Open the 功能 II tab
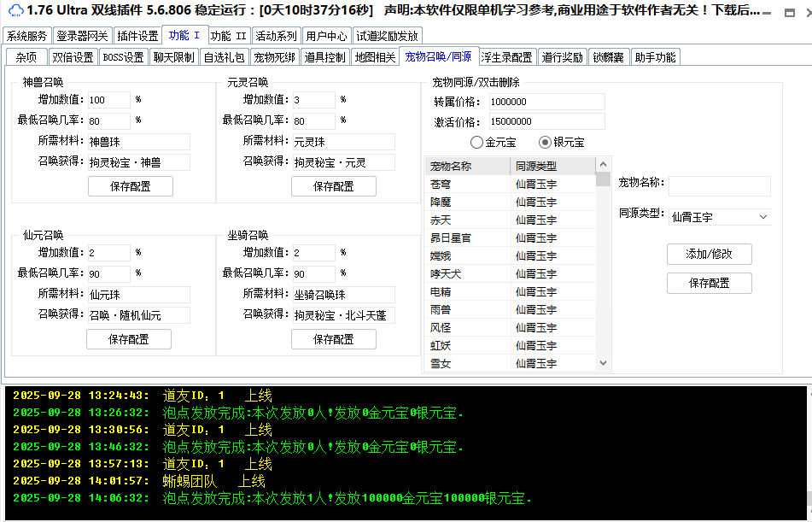The height and width of the screenshot is (522, 812). 229,36
